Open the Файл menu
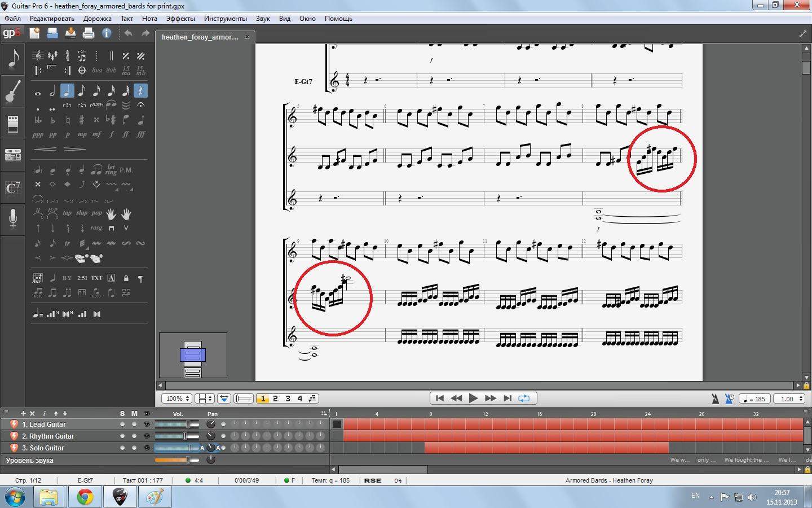The image size is (812, 508). 12,19
